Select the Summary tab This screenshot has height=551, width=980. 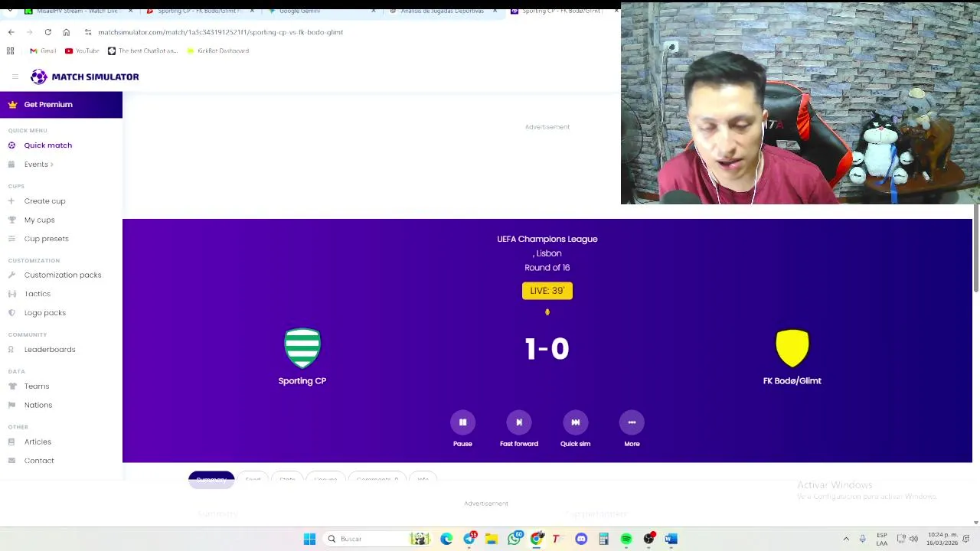coord(211,479)
